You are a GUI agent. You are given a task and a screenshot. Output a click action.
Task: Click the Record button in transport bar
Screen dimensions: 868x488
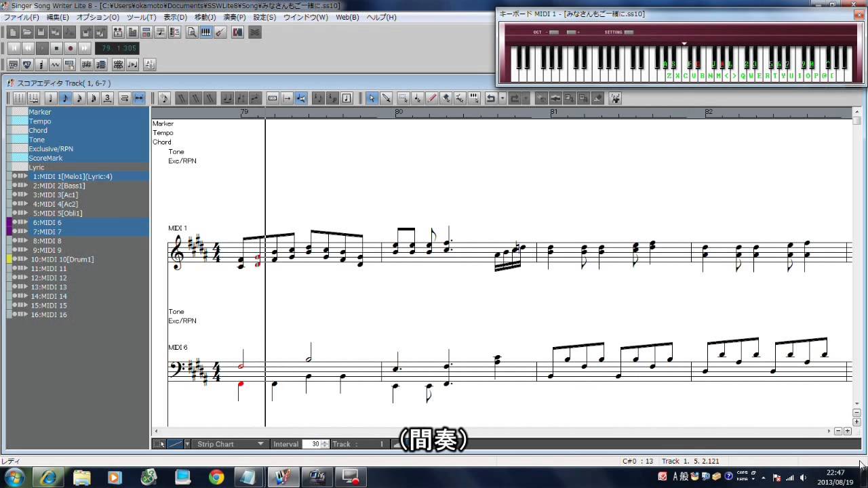(70, 48)
